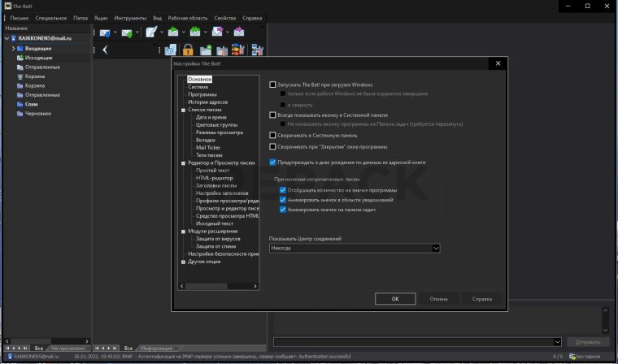Toggle Сворачивать в Системную панель checkbox
Image resolution: width=618 pixels, height=364 pixels.
(x=273, y=135)
